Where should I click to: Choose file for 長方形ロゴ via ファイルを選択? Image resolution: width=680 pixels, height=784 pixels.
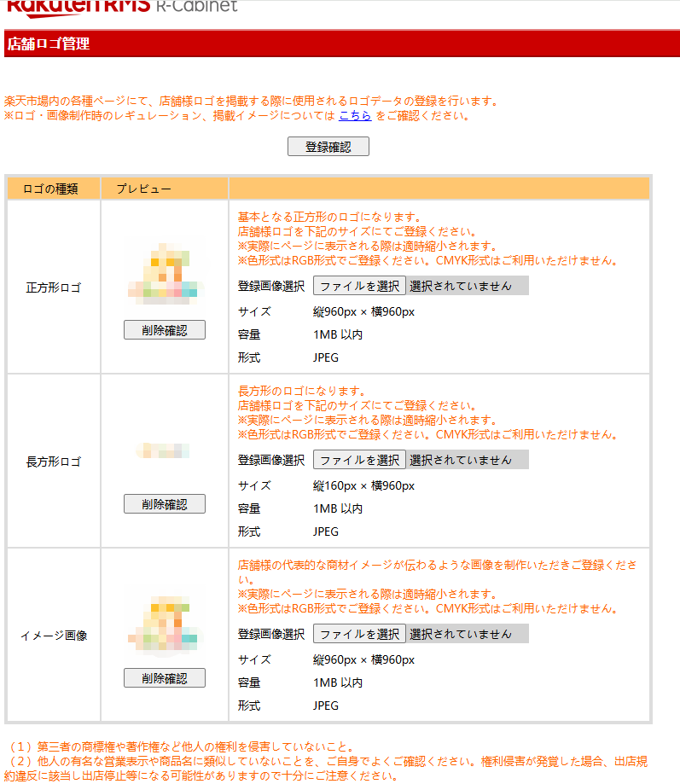359,460
